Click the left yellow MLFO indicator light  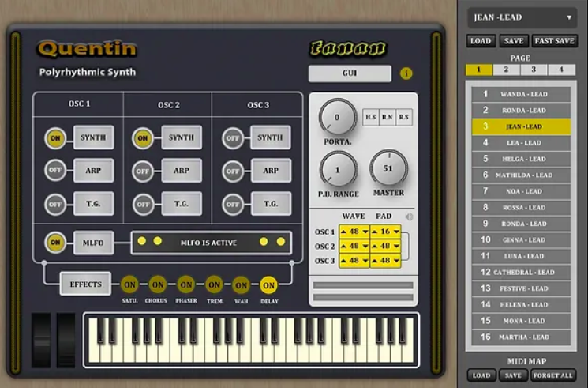coord(141,242)
